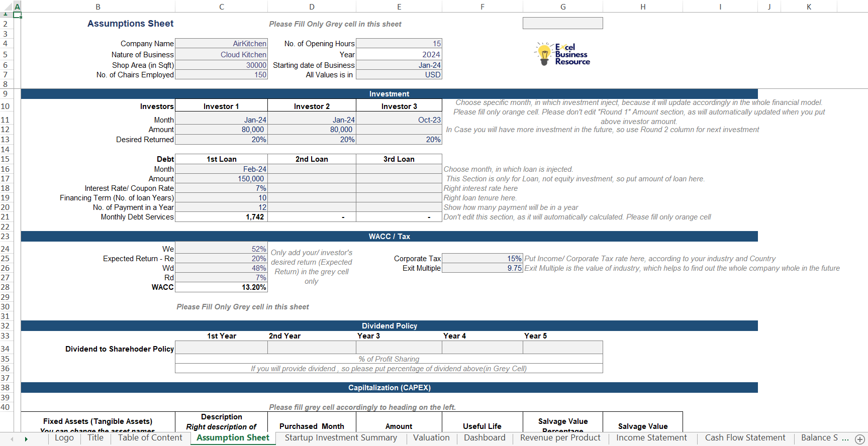Screen dimensions: 868x446
Task: Click Year 3 dividend policy cell
Action: (x=399, y=348)
